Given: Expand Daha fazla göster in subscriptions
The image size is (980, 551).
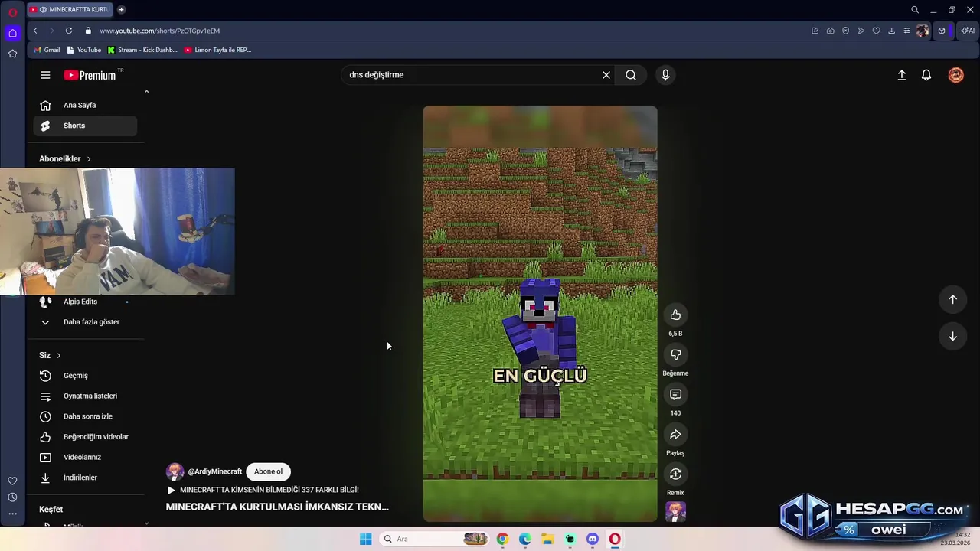Looking at the screenshot, I should click(85, 322).
